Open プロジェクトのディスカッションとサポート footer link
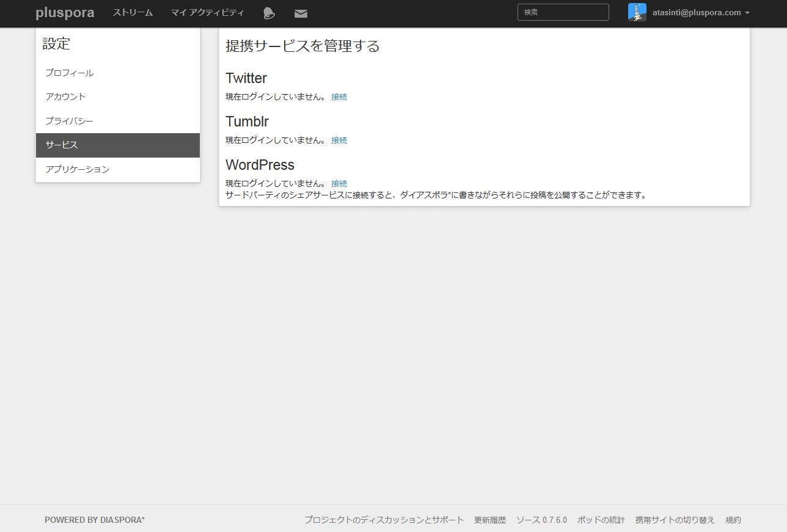This screenshot has height=532, width=787. click(384, 520)
